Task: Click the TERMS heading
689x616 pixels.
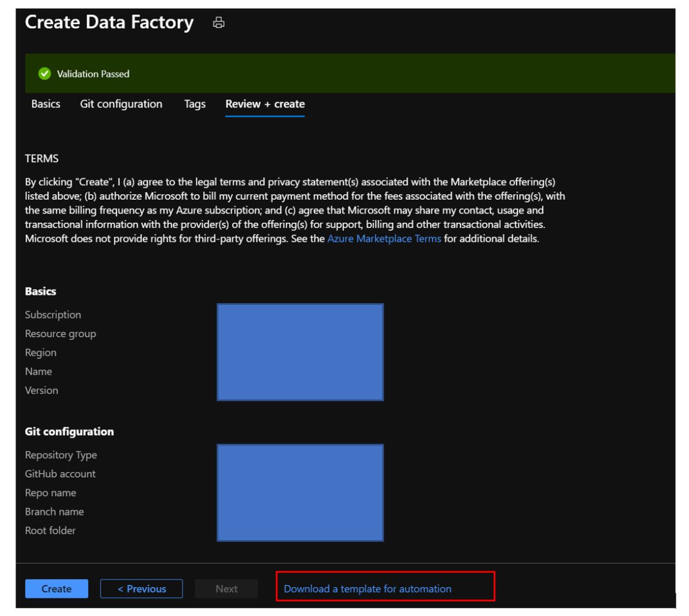Action: click(x=42, y=158)
